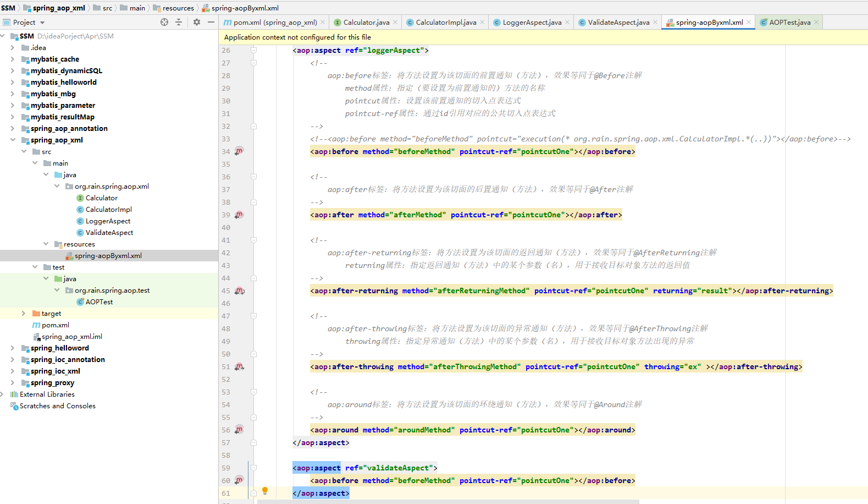Fold the comment block at line 27

(254, 63)
